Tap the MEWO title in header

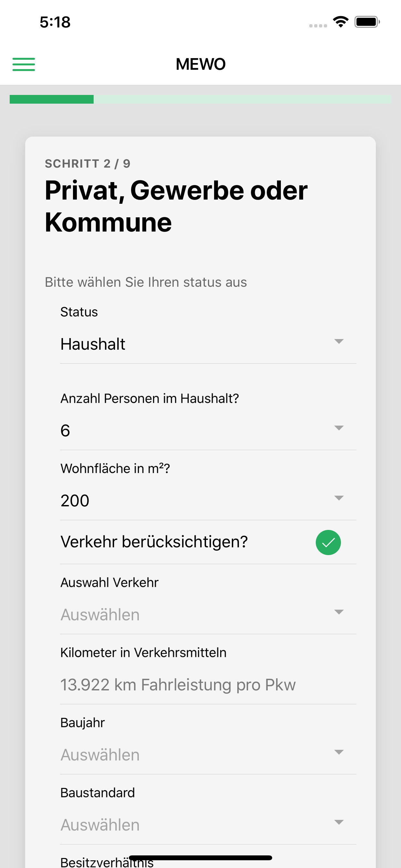pyautogui.click(x=200, y=64)
